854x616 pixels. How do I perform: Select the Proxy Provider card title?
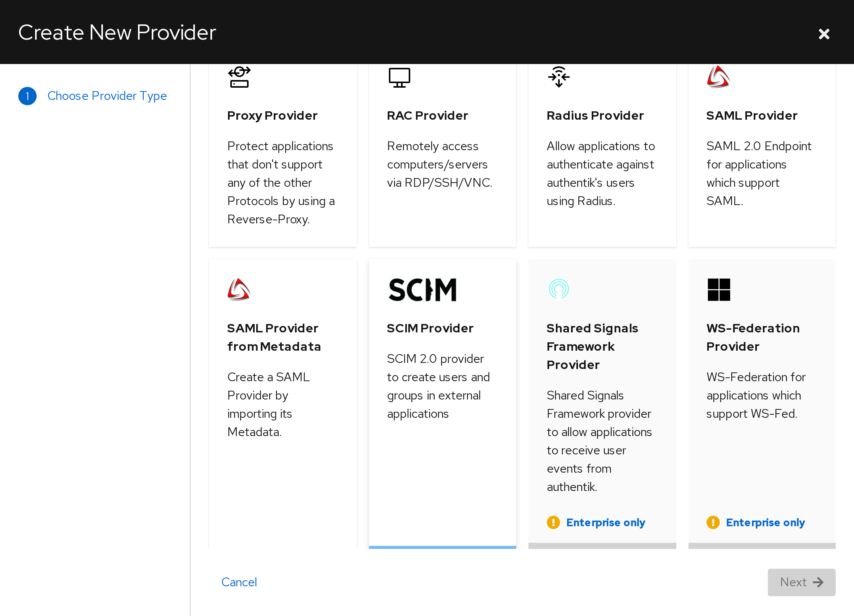[272, 115]
